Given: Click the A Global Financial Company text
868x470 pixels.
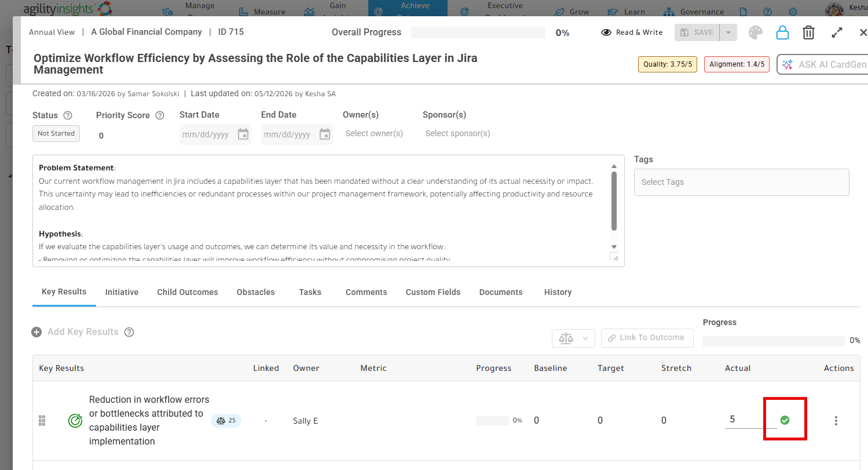Looking at the screenshot, I should click(147, 32).
